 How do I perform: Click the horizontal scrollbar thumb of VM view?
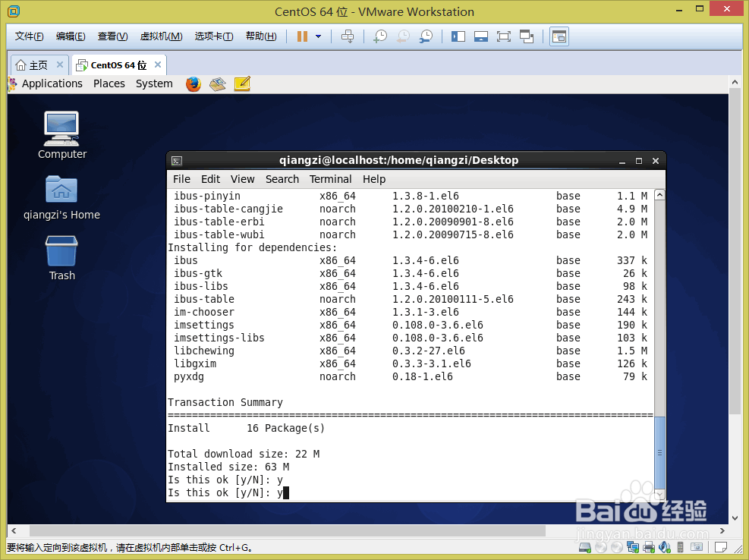[288, 531]
